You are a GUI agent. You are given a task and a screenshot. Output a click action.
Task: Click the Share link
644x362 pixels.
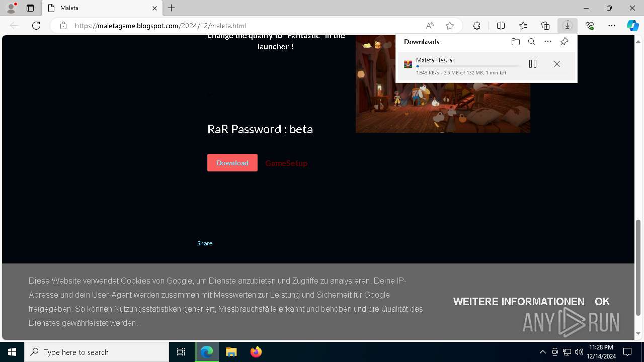[x=205, y=243]
